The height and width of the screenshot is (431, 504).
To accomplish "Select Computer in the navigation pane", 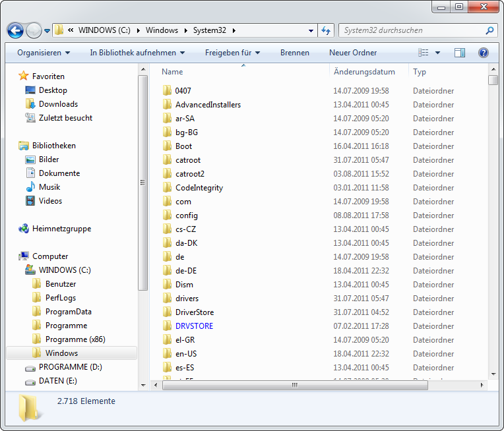I will click(x=50, y=256).
